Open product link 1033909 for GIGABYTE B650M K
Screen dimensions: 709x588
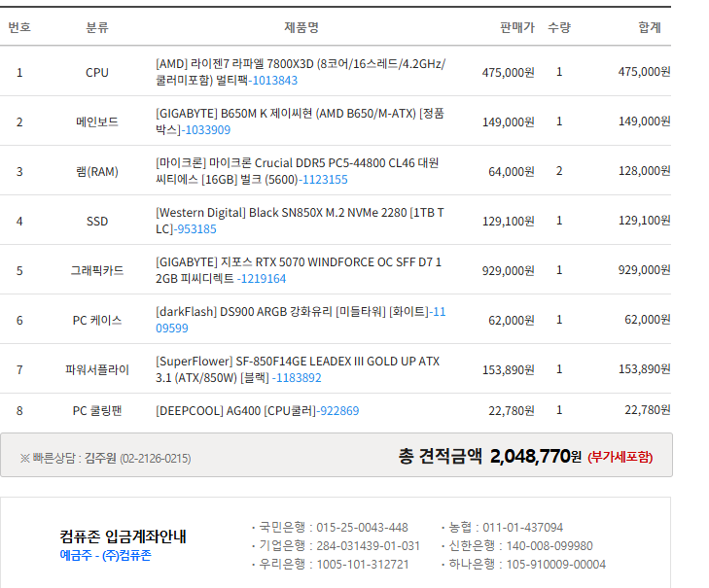click(207, 130)
